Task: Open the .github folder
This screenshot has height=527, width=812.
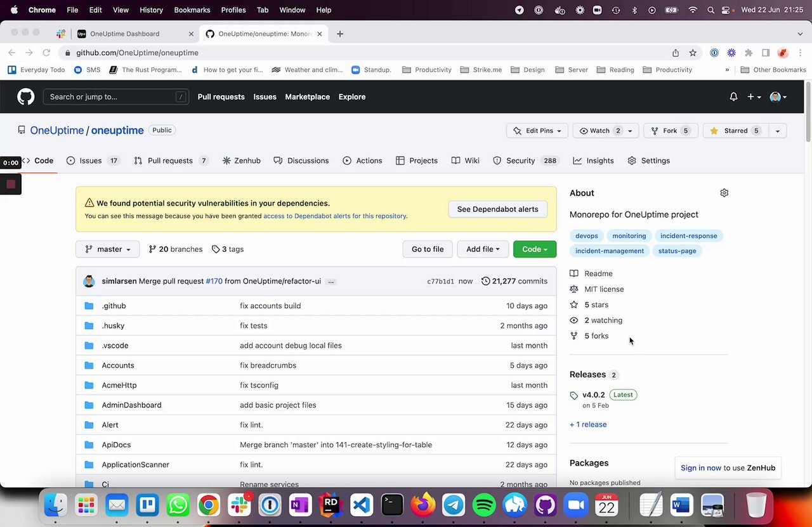Action: (x=114, y=306)
